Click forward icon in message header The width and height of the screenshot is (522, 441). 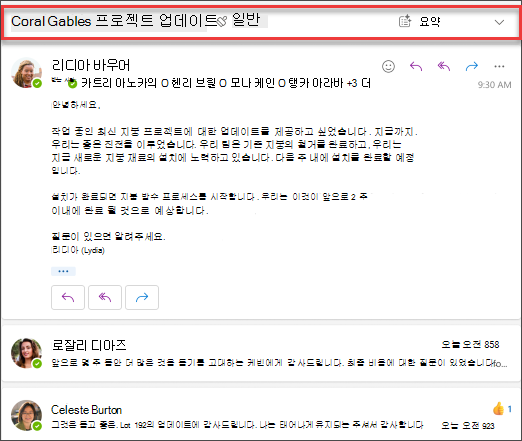coord(472,66)
